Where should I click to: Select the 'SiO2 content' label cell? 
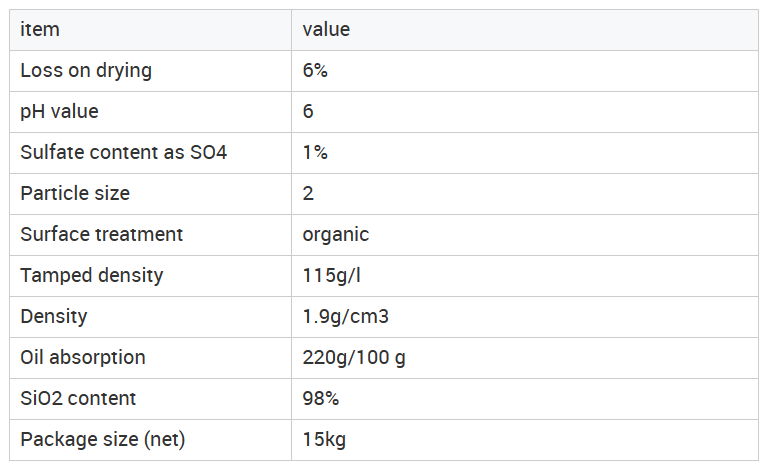click(78, 399)
